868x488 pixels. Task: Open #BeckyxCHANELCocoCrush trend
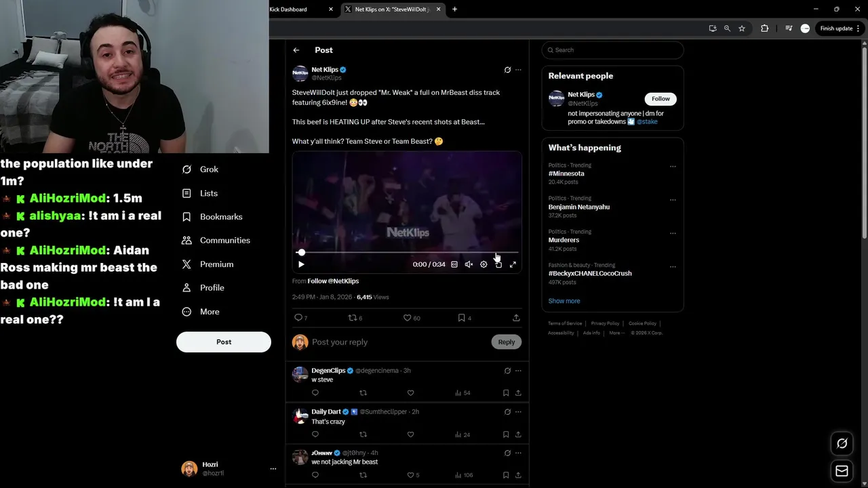tap(590, 273)
